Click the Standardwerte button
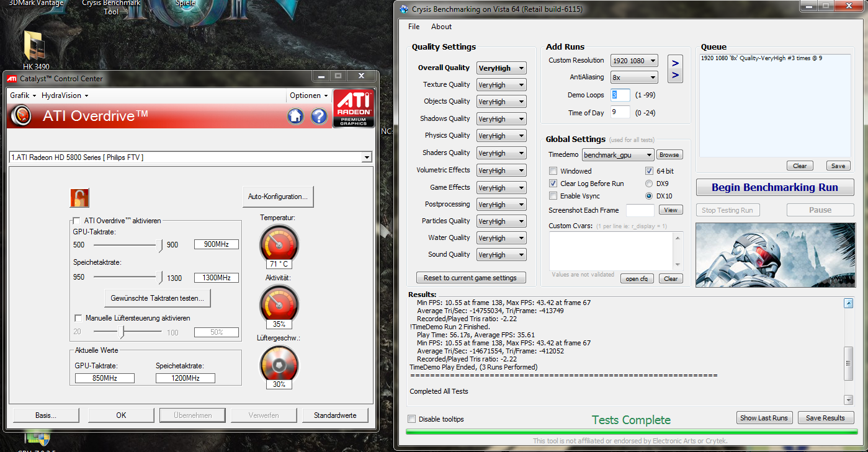 coord(335,415)
